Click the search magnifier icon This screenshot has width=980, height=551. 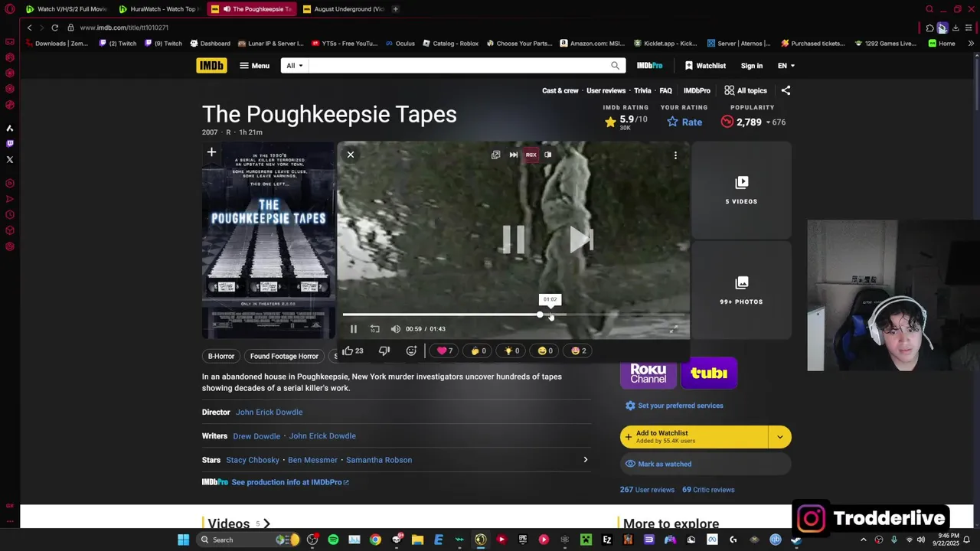pyautogui.click(x=615, y=66)
